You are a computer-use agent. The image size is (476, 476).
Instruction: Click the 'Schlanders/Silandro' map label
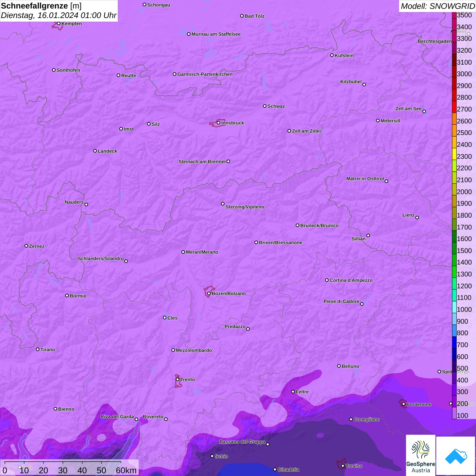click(101, 258)
